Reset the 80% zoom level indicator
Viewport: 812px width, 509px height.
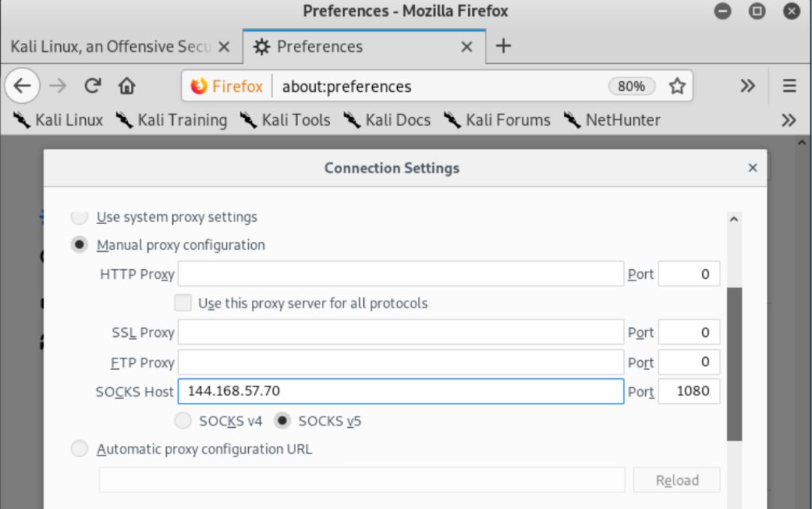(632, 86)
